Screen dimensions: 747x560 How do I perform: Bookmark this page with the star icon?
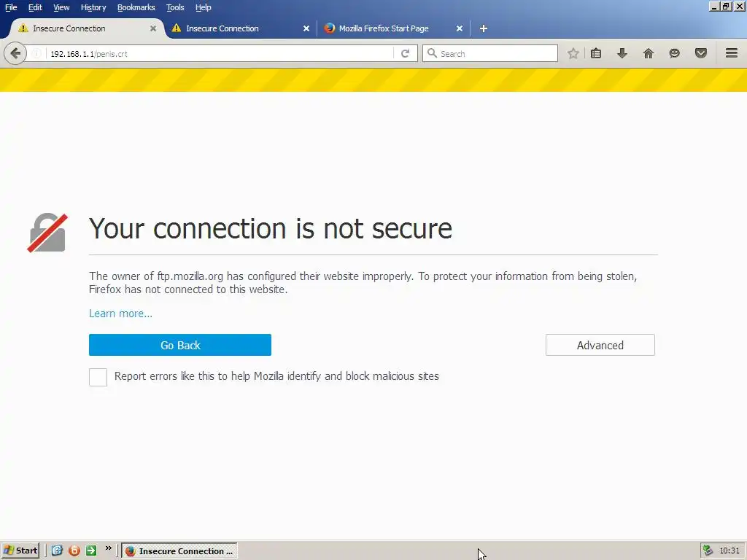(x=573, y=53)
